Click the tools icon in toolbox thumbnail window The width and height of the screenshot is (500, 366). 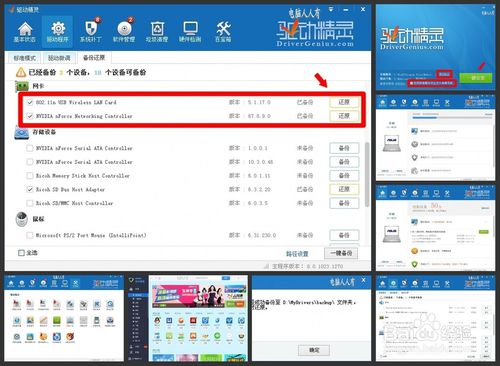(75, 283)
